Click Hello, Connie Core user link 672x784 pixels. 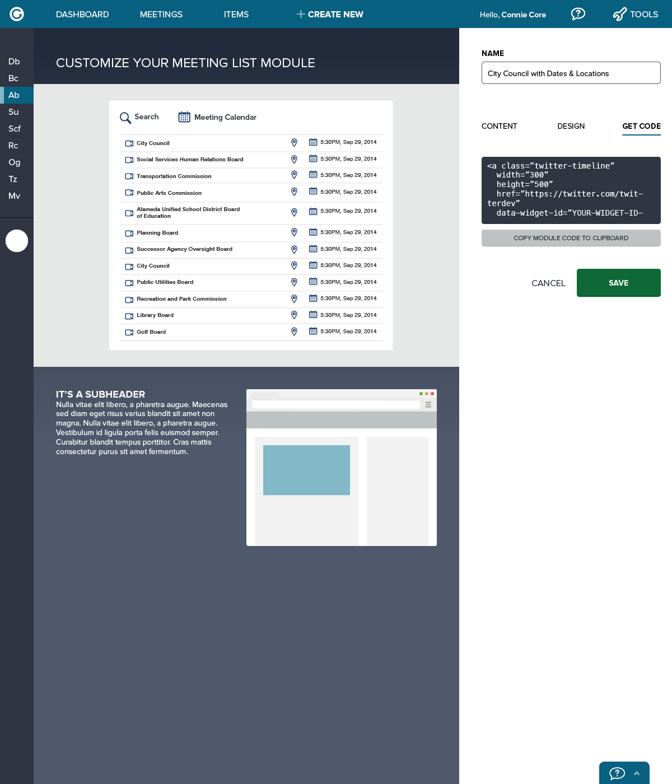(x=513, y=15)
